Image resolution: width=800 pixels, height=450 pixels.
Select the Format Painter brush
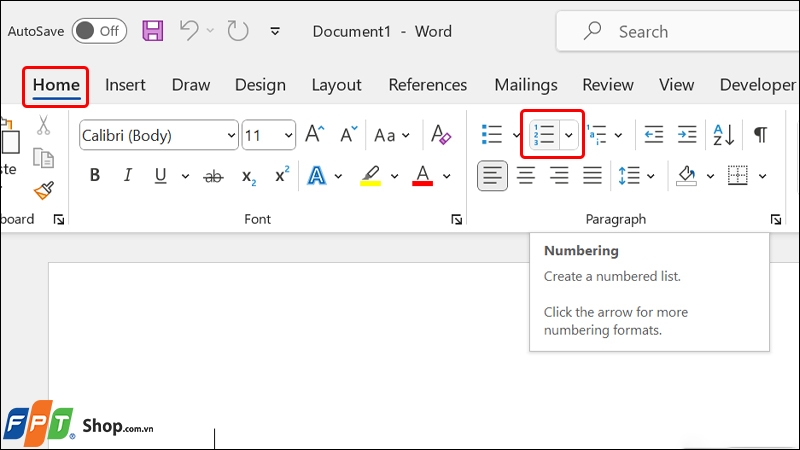(x=43, y=190)
